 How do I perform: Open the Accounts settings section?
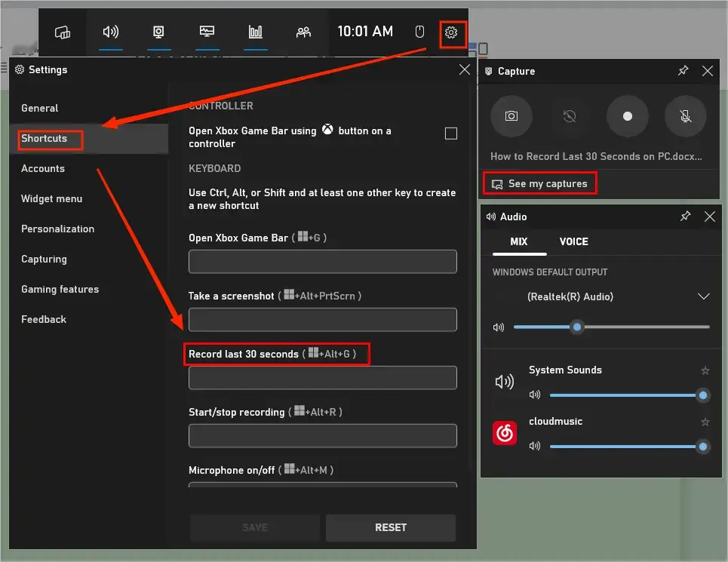click(x=43, y=168)
